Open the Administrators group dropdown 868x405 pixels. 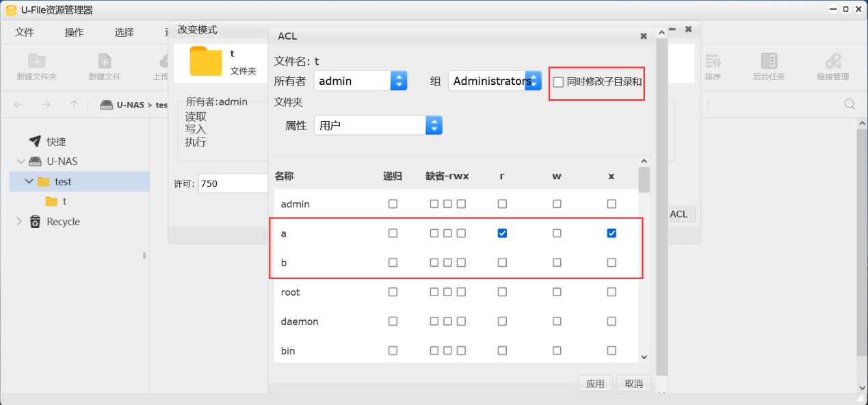click(533, 81)
